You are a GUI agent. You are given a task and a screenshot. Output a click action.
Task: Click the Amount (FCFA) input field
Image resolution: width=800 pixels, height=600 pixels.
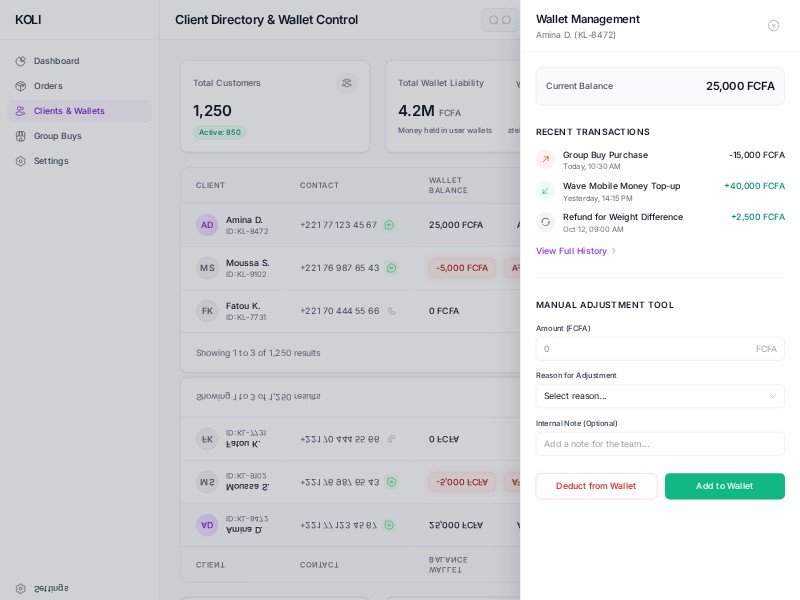click(646, 349)
